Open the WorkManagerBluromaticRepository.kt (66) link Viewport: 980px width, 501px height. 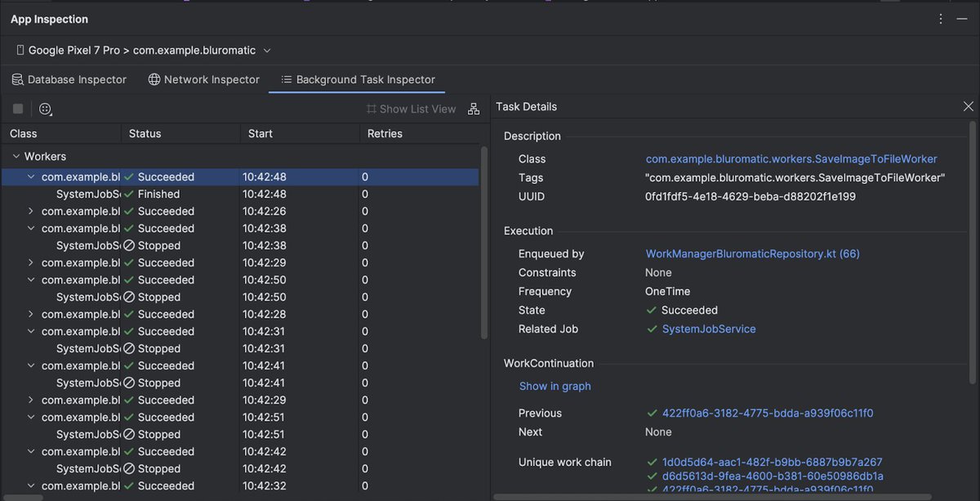coord(752,253)
